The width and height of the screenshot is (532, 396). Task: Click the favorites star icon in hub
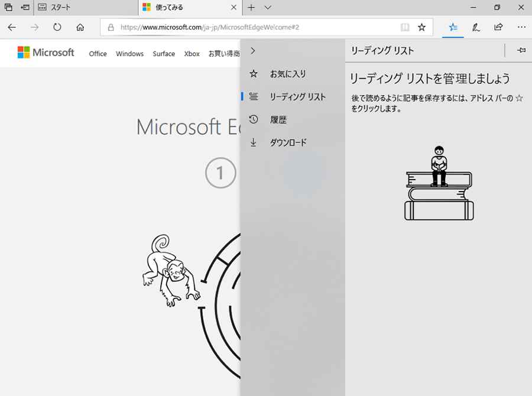pyautogui.click(x=254, y=74)
